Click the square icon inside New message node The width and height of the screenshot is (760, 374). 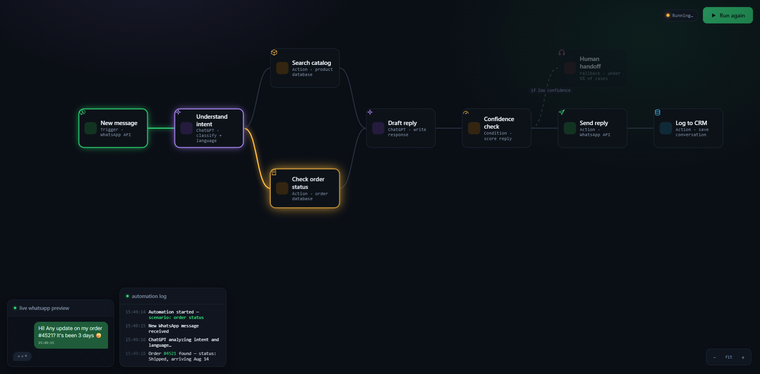(x=90, y=128)
